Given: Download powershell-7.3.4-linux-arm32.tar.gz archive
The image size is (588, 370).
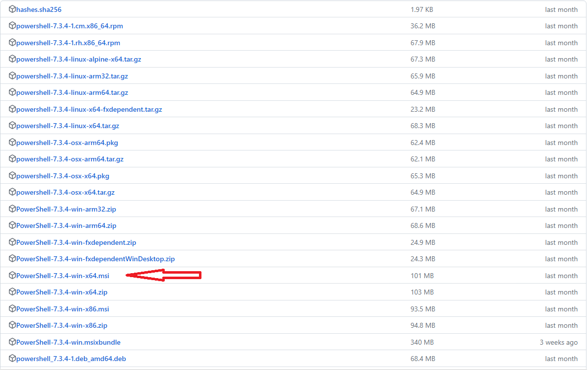Looking at the screenshot, I should pyautogui.click(x=72, y=76).
